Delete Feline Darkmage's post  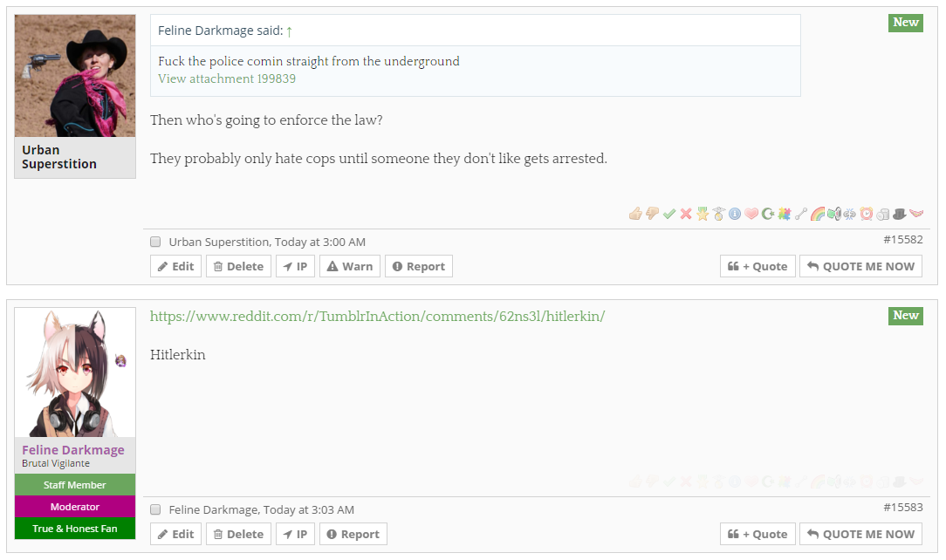238,534
